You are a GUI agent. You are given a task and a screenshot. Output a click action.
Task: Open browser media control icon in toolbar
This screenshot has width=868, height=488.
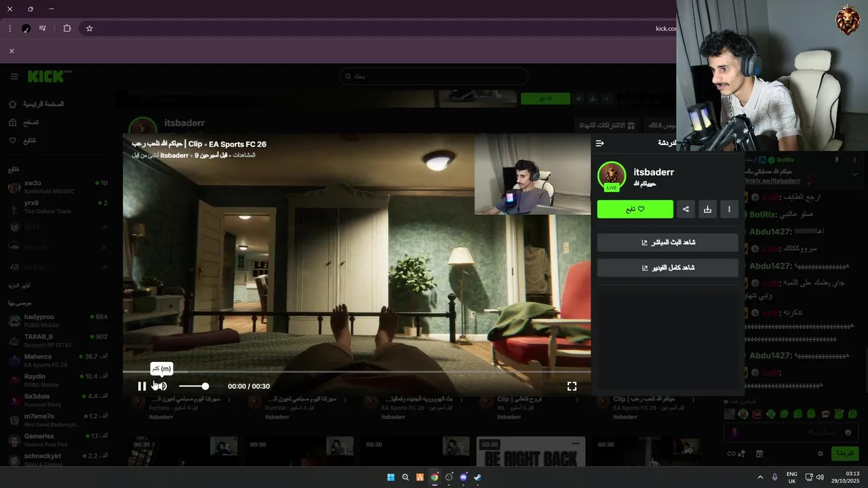43,28
